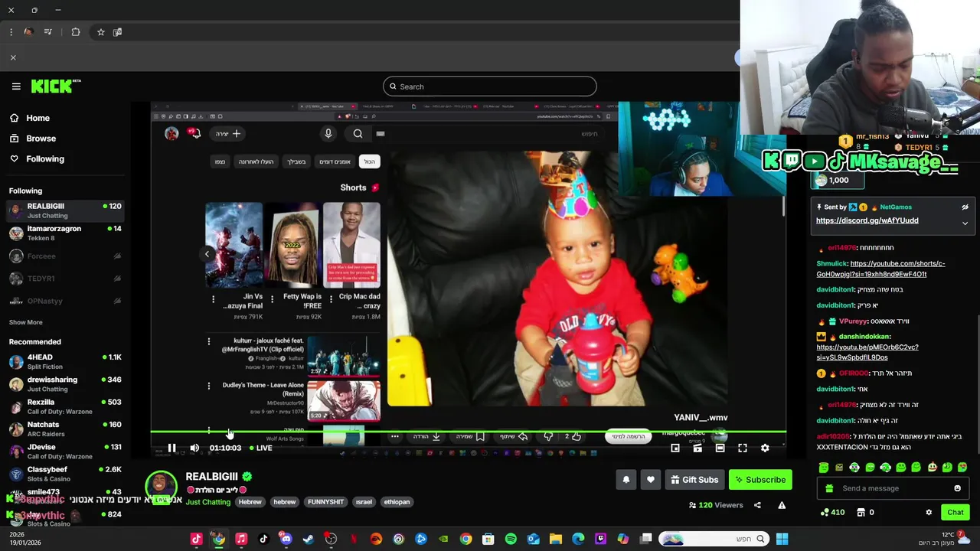The height and width of the screenshot is (551, 980).
Task: Open browser extensions puzzle icon
Action: 76,32
